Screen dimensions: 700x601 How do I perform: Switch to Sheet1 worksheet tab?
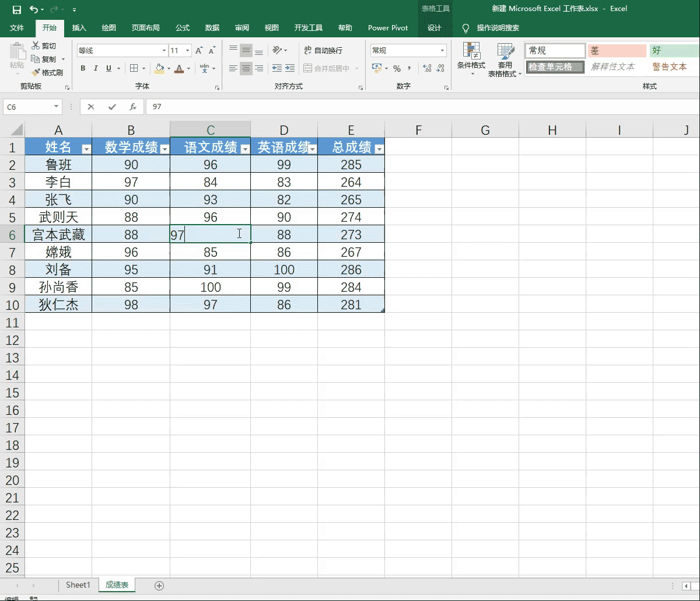tap(78, 585)
